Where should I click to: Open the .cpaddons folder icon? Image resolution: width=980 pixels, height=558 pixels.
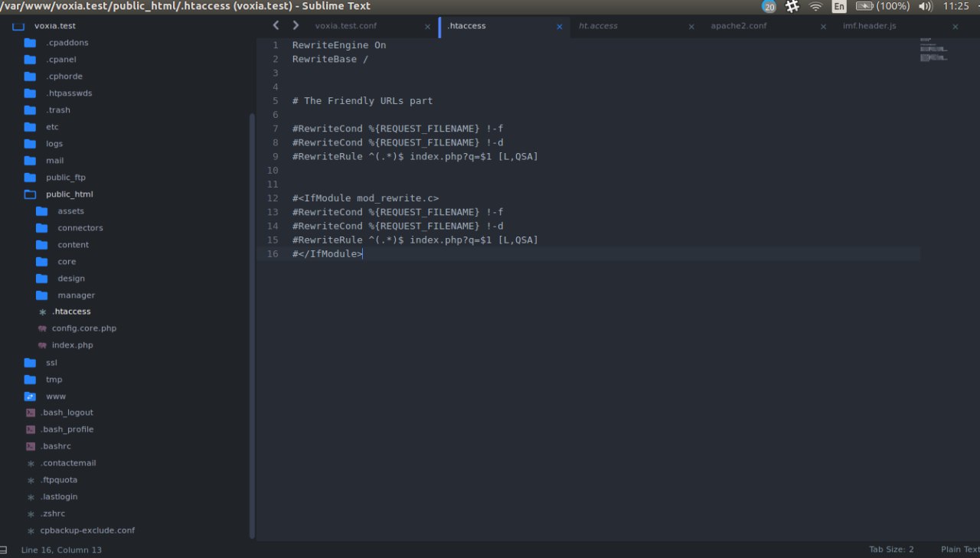point(30,43)
